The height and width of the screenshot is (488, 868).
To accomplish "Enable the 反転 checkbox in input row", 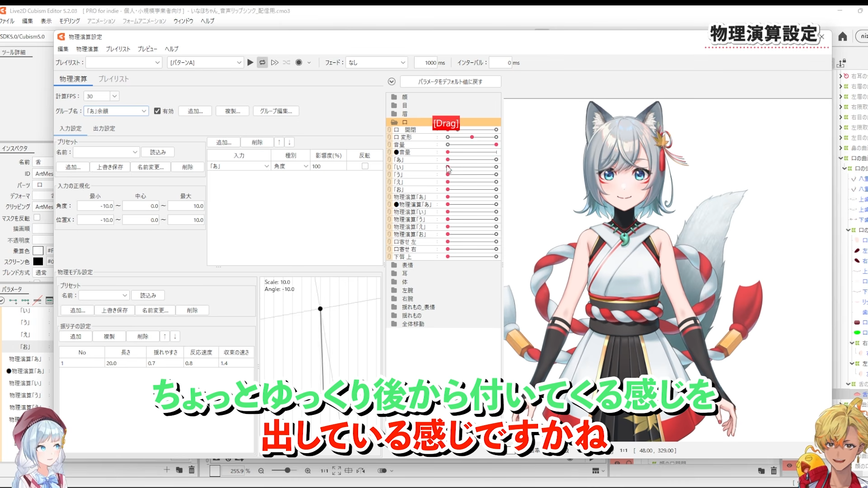I will tap(365, 166).
